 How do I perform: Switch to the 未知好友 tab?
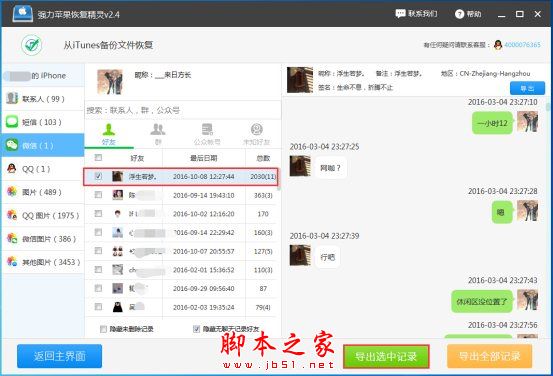tap(256, 134)
